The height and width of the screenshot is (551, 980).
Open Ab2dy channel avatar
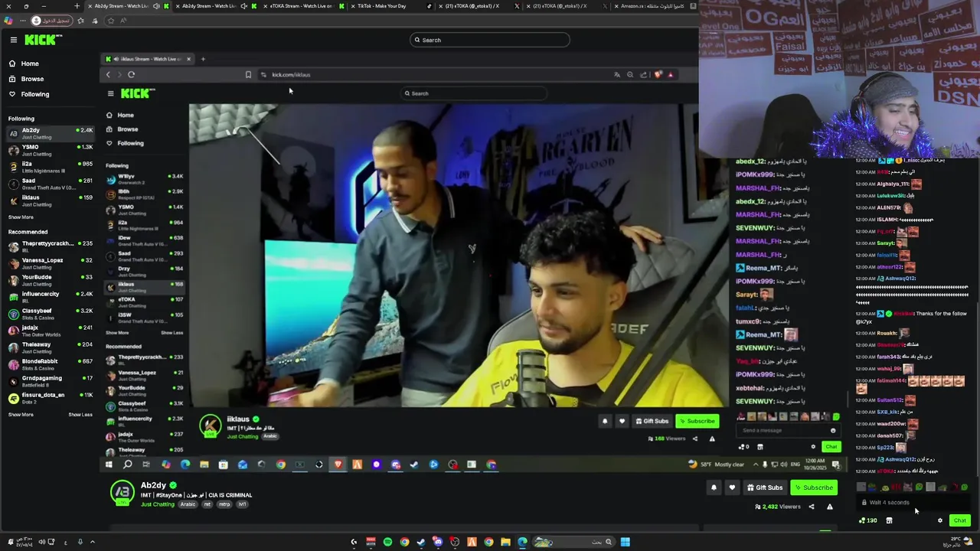coord(122,493)
